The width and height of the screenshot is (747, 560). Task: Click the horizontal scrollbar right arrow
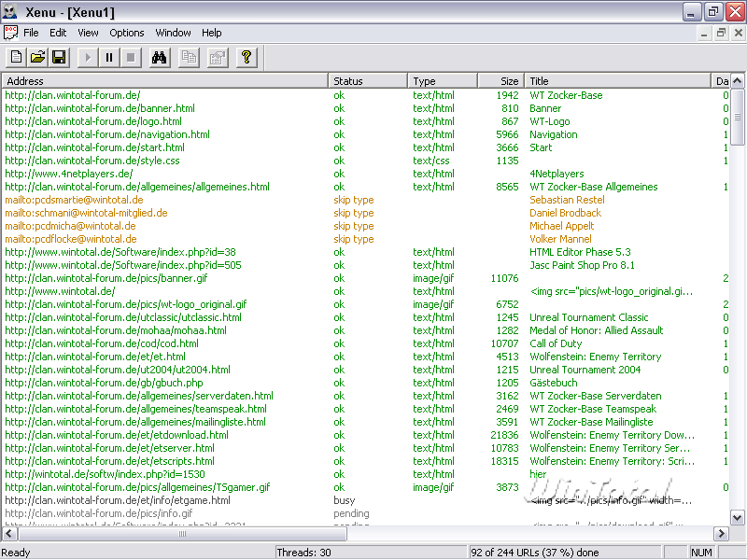click(721, 534)
